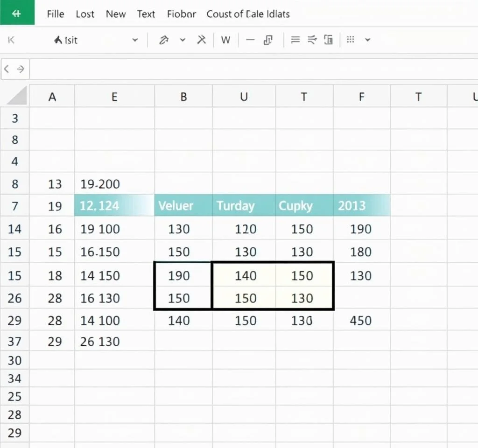Click the green app logo icon

17,13
